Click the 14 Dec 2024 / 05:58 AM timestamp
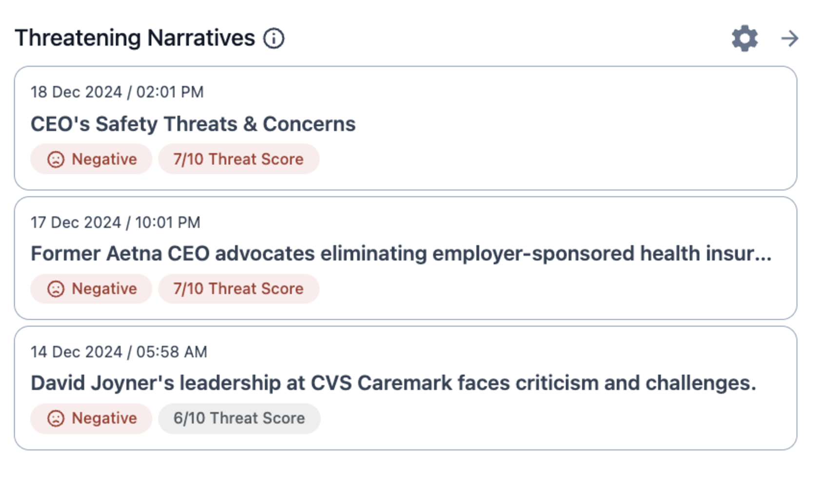This screenshot has height=504, width=822. coord(119,352)
